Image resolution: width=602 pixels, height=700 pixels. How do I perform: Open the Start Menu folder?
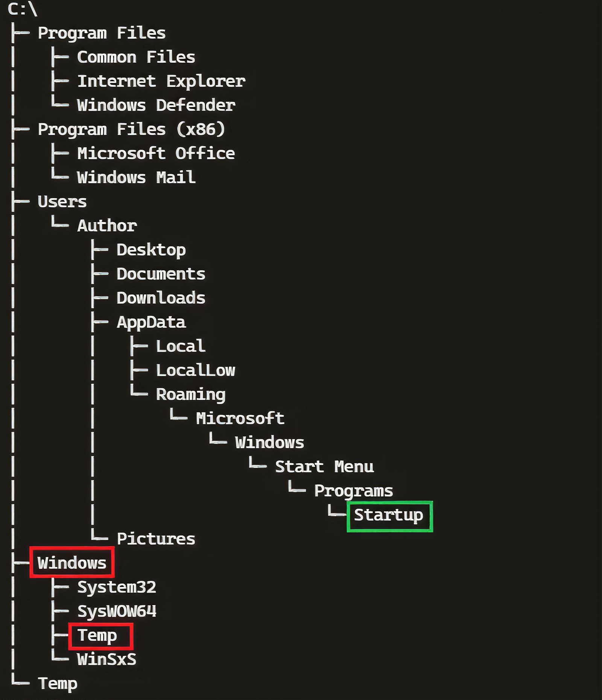coord(324,467)
